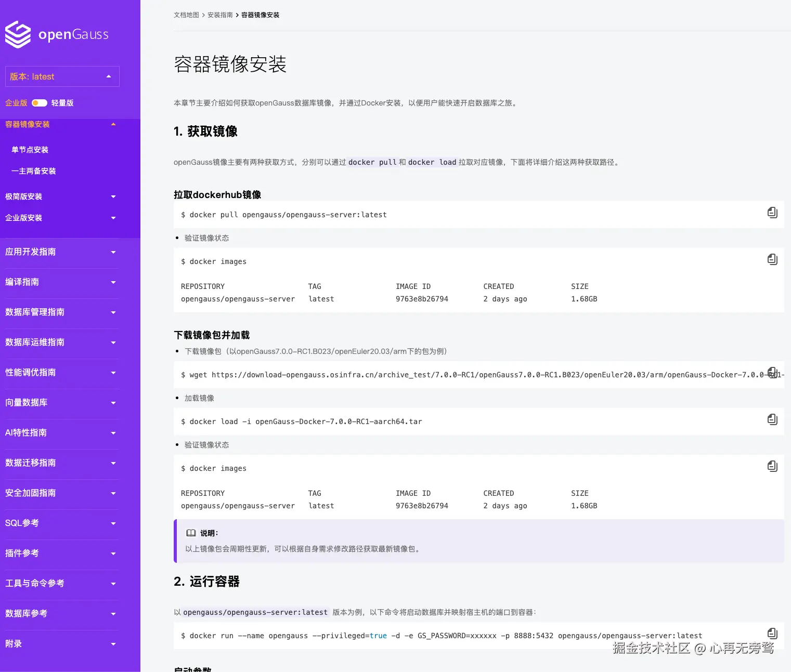Expand 数据库管理指南 in the sidebar
This screenshot has width=791, height=672.
pos(113,312)
